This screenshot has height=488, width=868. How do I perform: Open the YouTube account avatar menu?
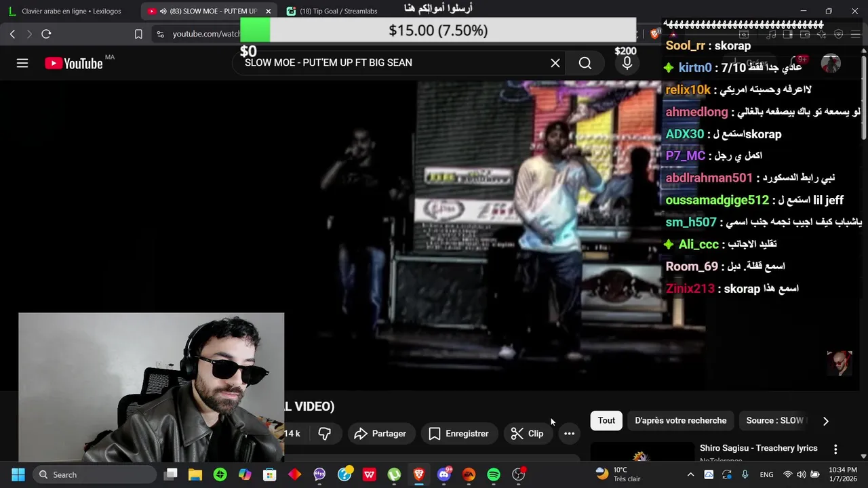tap(831, 63)
